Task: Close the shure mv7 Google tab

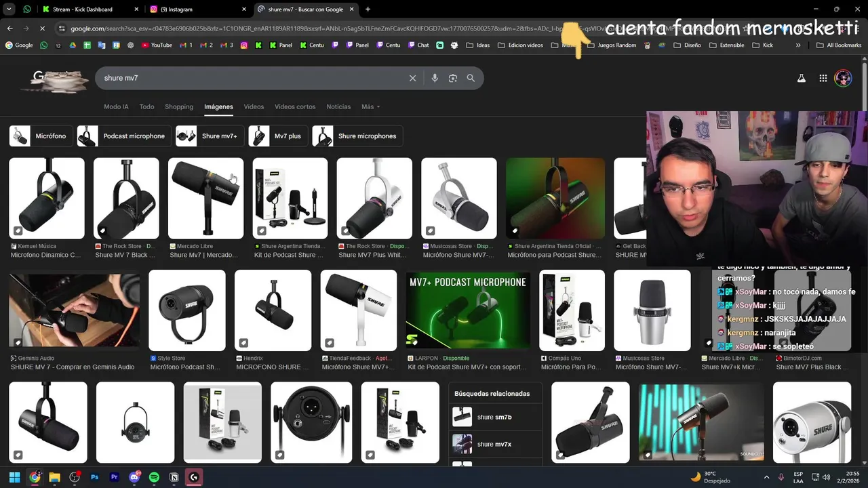Action: pyautogui.click(x=353, y=9)
